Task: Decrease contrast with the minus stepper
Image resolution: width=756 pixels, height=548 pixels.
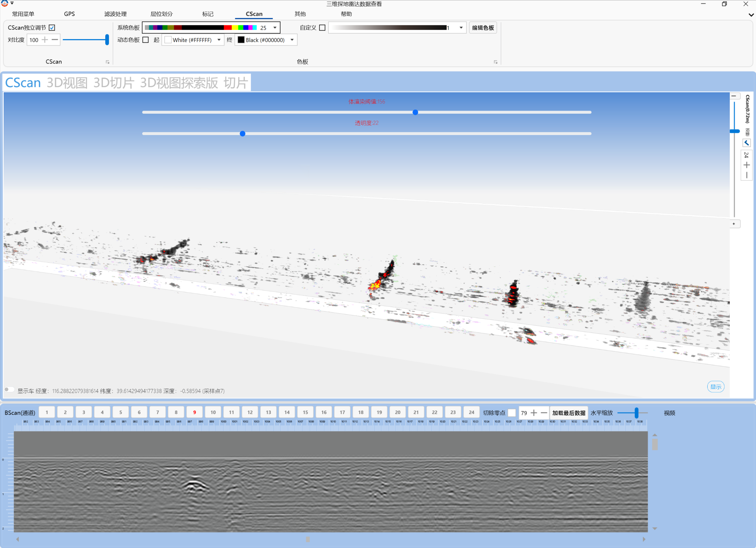Action: 55,40
